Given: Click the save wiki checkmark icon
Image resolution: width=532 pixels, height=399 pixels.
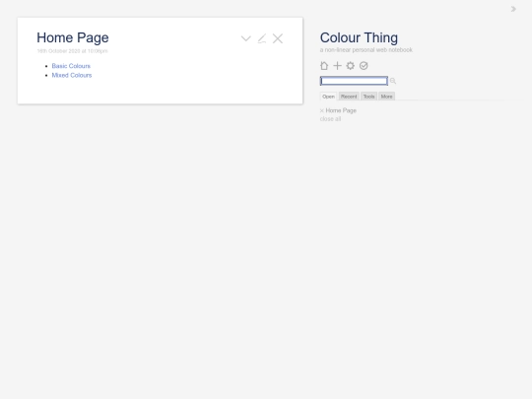Looking at the screenshot, I should point(364,66).
